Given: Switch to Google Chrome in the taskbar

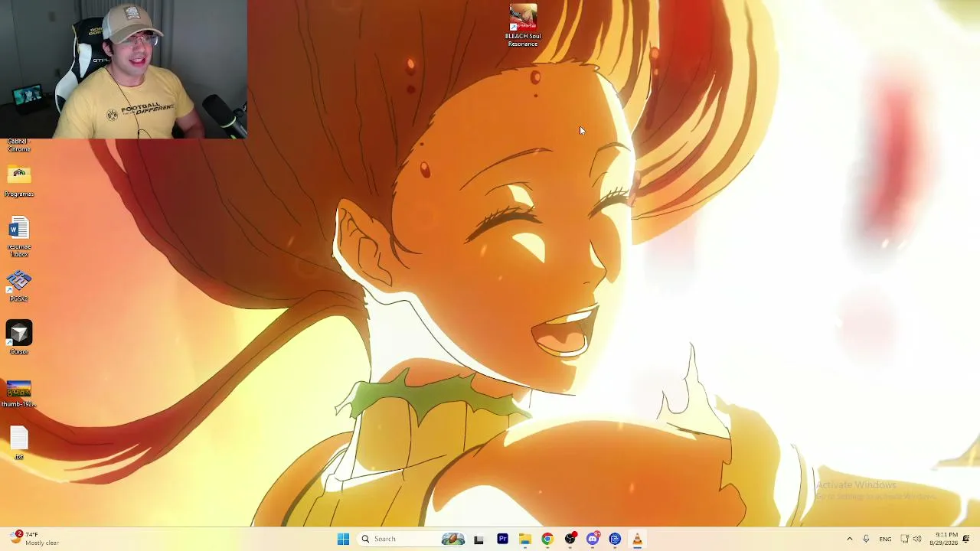Looking at the screenshot, I should coord(547,539).
